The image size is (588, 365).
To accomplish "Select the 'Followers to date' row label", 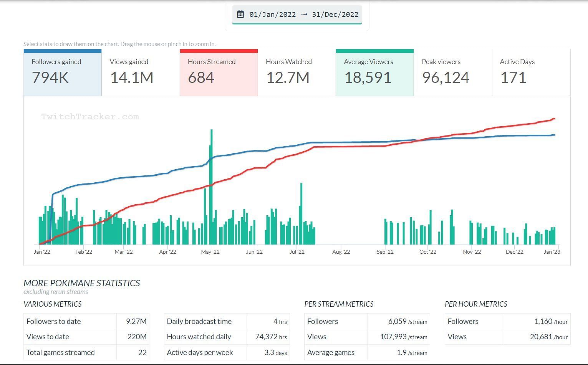I will point(53,321).
